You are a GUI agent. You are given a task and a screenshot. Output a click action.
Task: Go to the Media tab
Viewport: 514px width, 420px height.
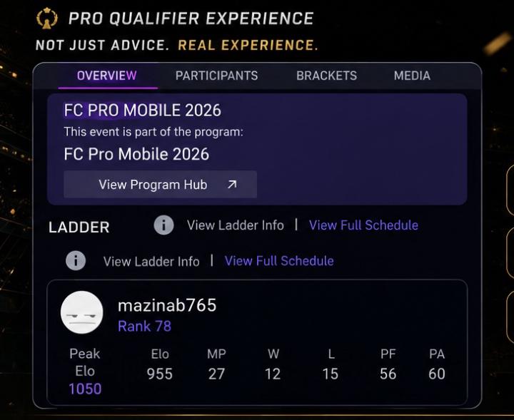pos(412,76)
